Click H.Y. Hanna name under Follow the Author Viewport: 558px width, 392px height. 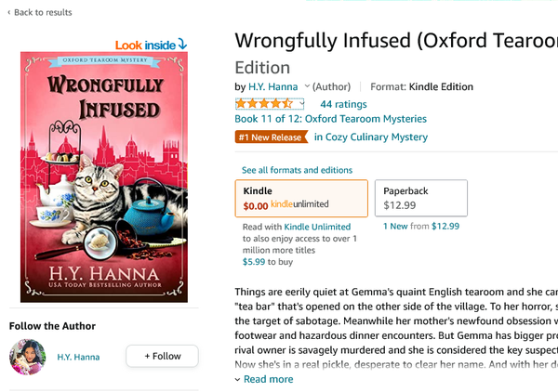click(x=78, y=357)
